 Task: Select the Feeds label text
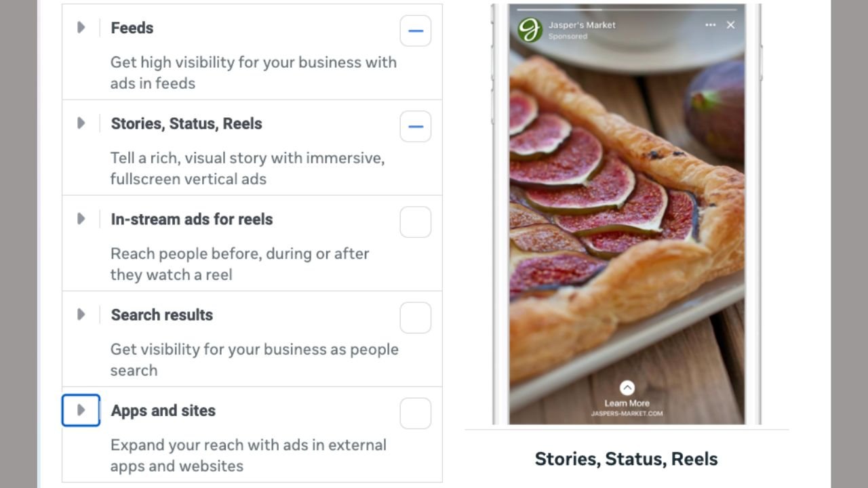click(x=132, y=28)
